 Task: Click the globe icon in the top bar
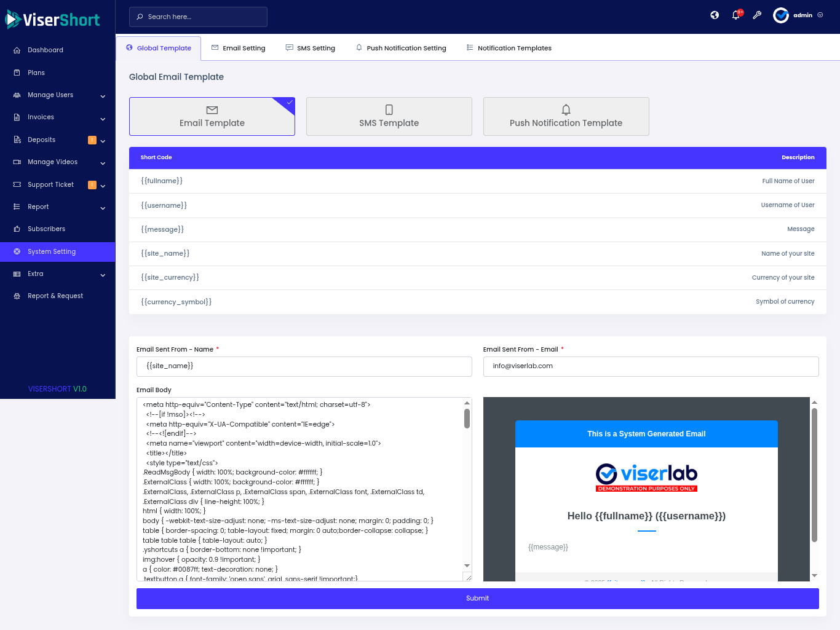click(715, 15)
